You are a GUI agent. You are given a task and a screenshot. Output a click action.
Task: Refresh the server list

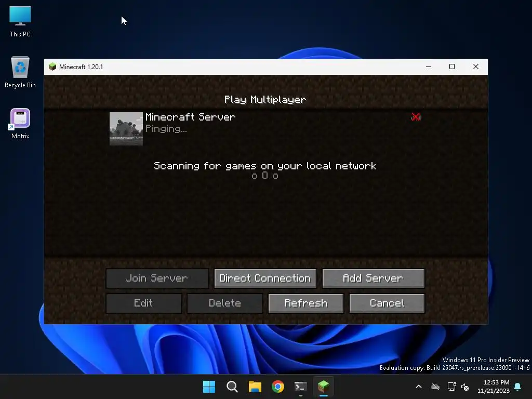(306, 303)
